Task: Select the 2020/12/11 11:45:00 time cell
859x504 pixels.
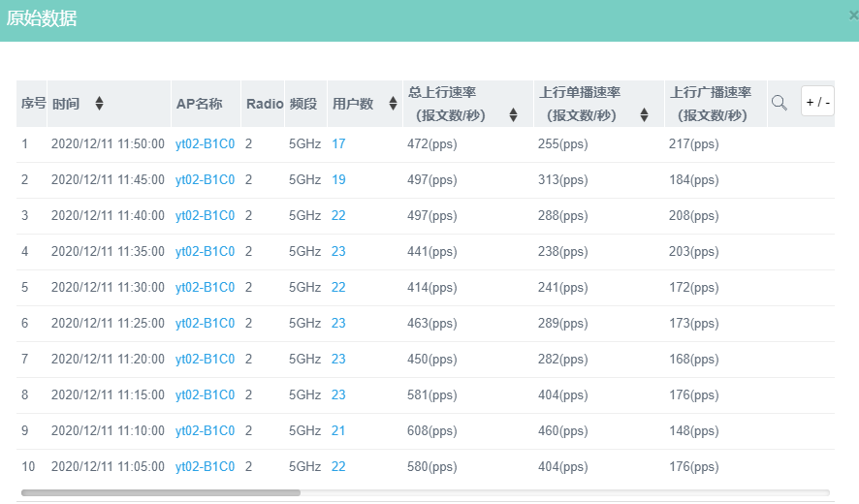Action: point(108,179)
